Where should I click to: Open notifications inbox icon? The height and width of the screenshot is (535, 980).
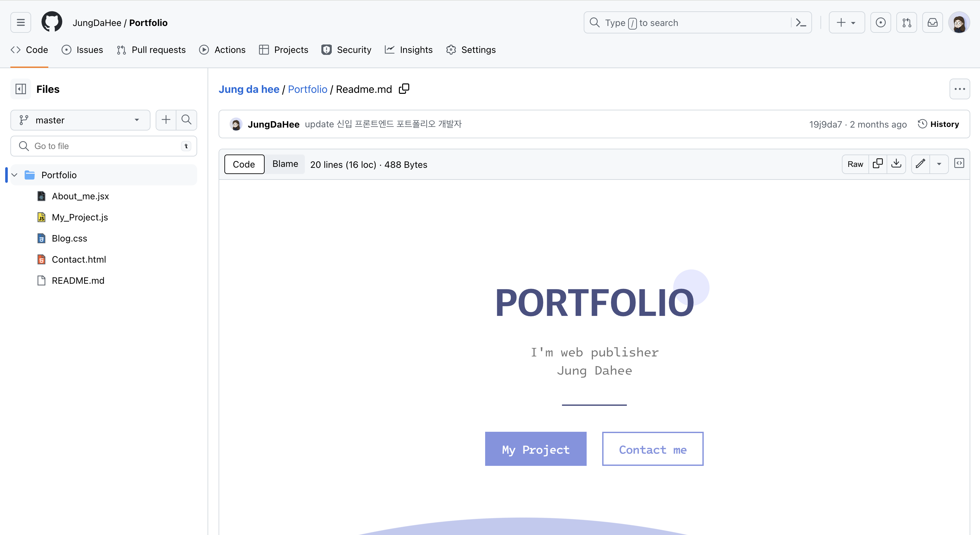[932, 23]
